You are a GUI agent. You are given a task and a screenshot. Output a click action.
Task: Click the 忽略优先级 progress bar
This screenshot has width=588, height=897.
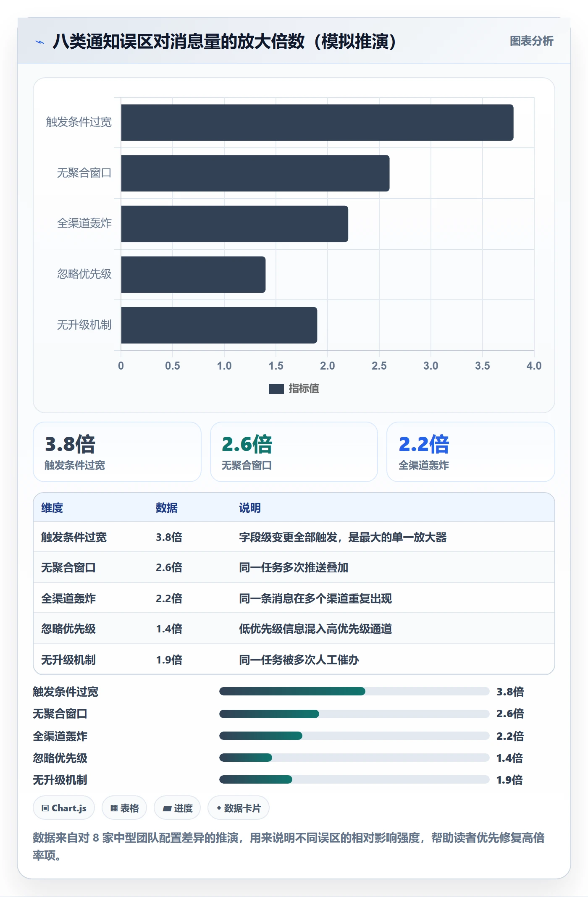(354, 758)
